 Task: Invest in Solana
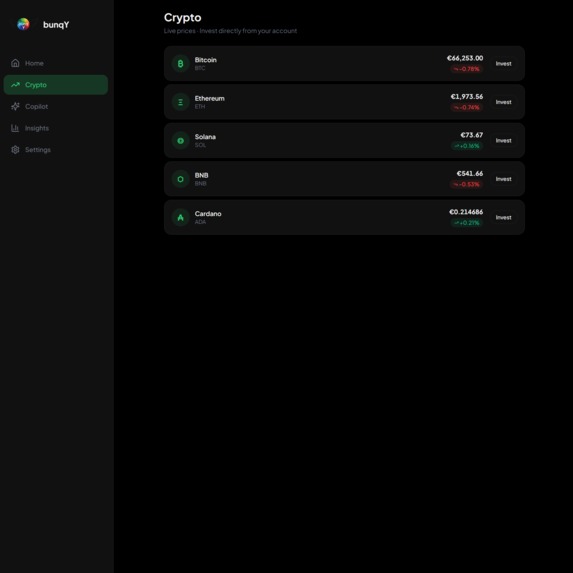pos(503,141)
